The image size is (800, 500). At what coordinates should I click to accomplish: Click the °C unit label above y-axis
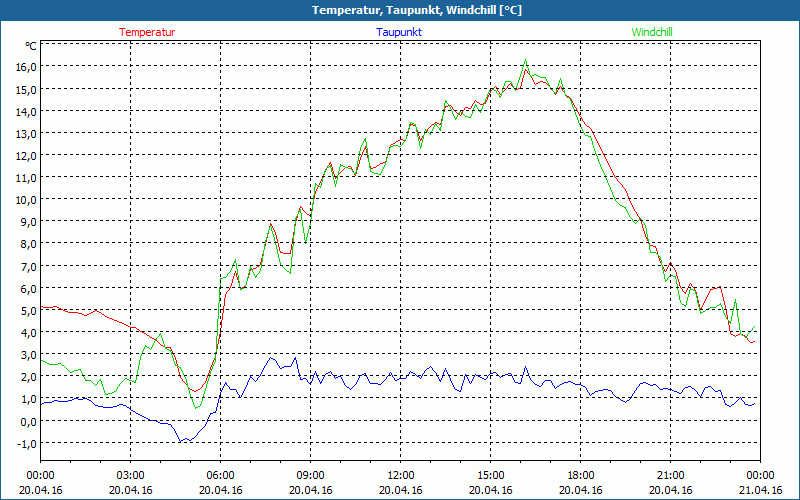coord(31,46)
